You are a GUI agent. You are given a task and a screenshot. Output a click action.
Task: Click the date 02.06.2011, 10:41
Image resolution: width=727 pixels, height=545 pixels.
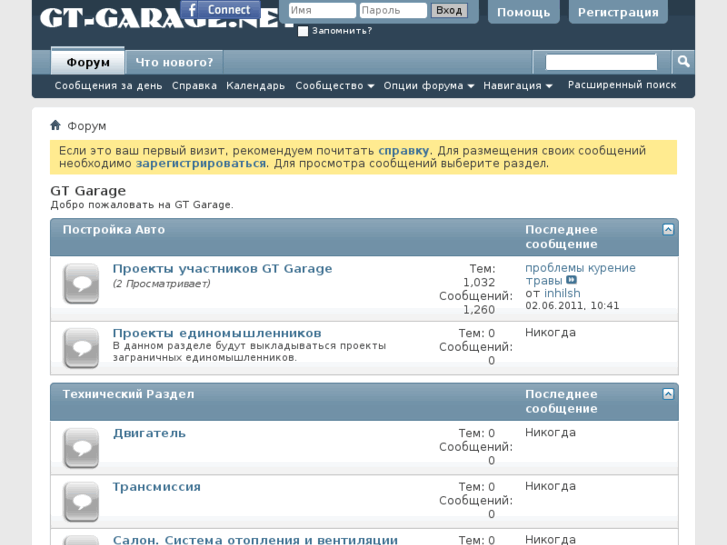pyautogui.click(x=572, y=305)
